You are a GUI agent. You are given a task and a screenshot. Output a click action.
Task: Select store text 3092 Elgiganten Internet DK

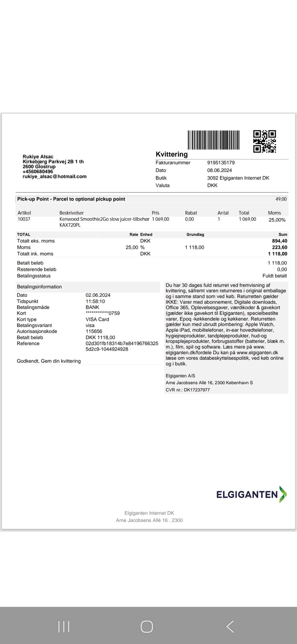tap(238, 178)
